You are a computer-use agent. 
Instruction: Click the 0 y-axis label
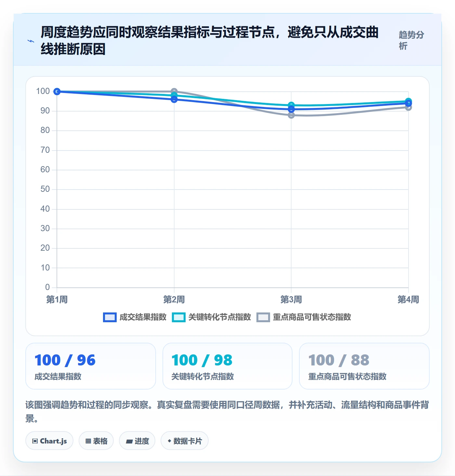pyautogui.click(x=47, y=287)
